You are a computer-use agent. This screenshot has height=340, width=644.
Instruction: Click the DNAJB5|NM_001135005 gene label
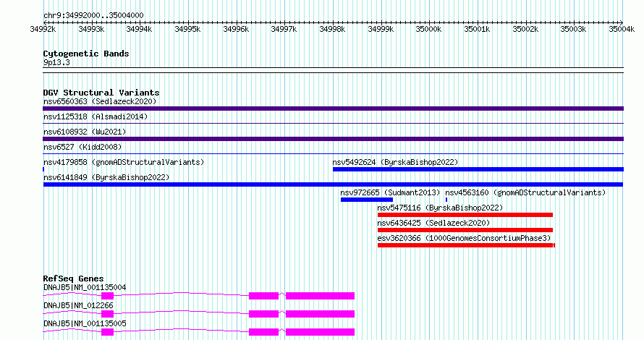85,323
